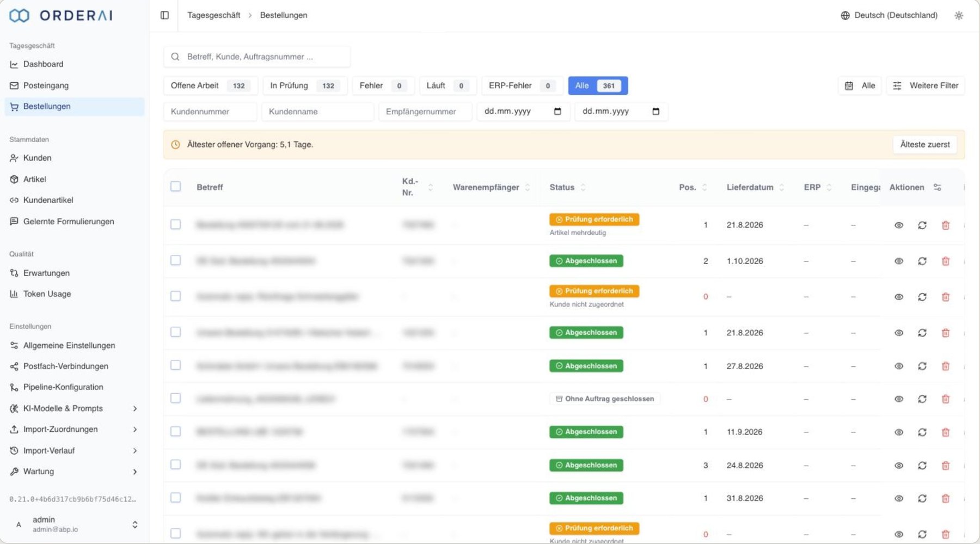Switch theme with the sun icon

point(959,15)
